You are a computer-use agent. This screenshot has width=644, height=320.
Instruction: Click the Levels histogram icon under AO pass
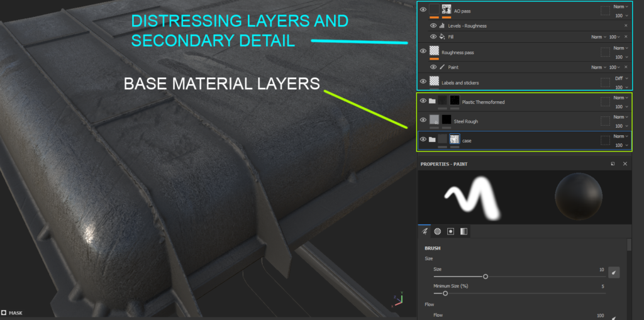pyautogui.click(x=442, y=26)
